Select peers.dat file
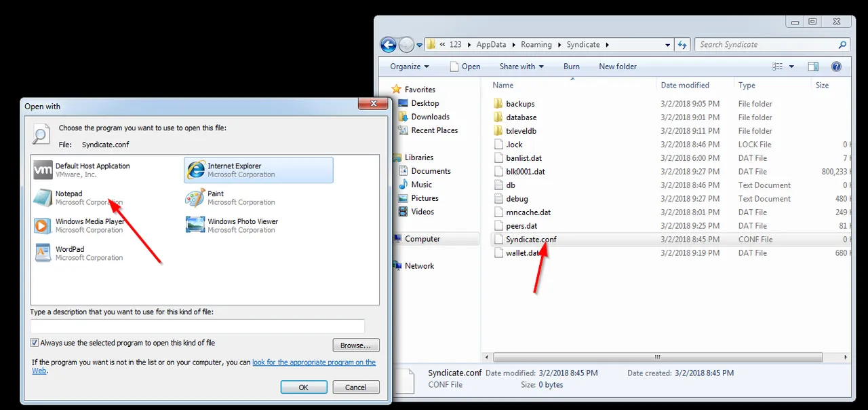The height and width of the screenshot is (410, 868). click(x=521, y=226)
